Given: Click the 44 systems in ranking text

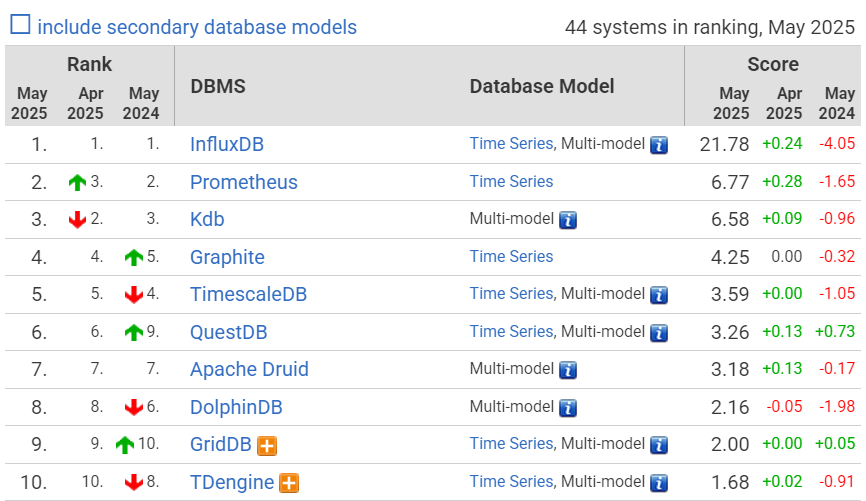Looking at the screenshot, I should coord(710,27).
